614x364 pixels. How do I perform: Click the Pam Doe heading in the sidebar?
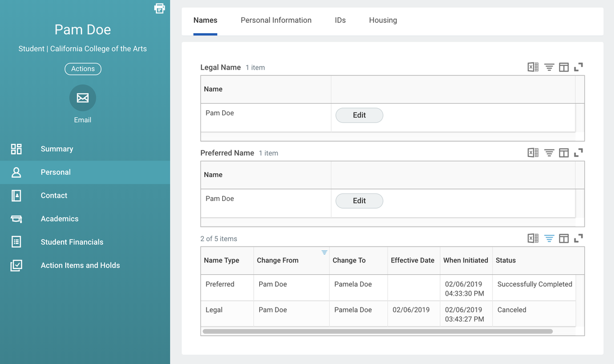coord(83,30)
